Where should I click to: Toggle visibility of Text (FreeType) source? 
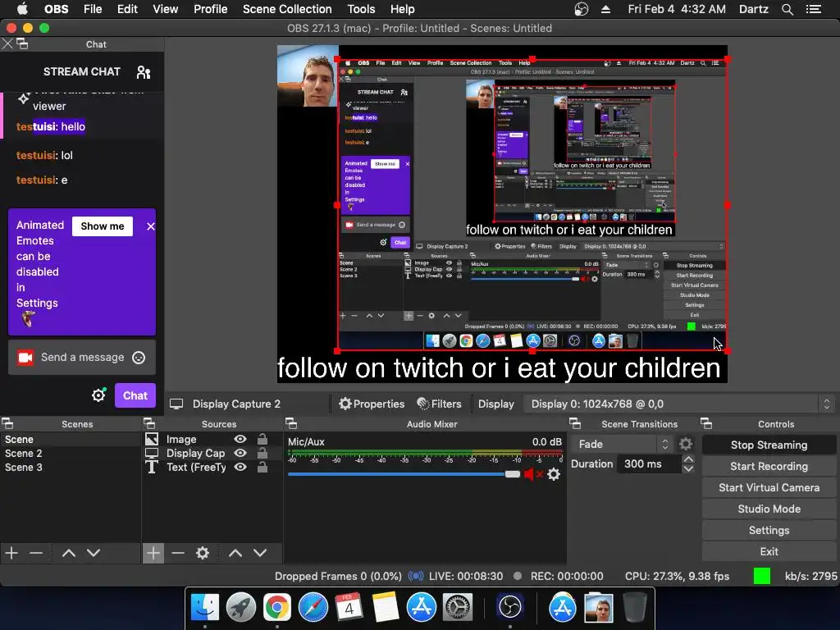[240, 467]
